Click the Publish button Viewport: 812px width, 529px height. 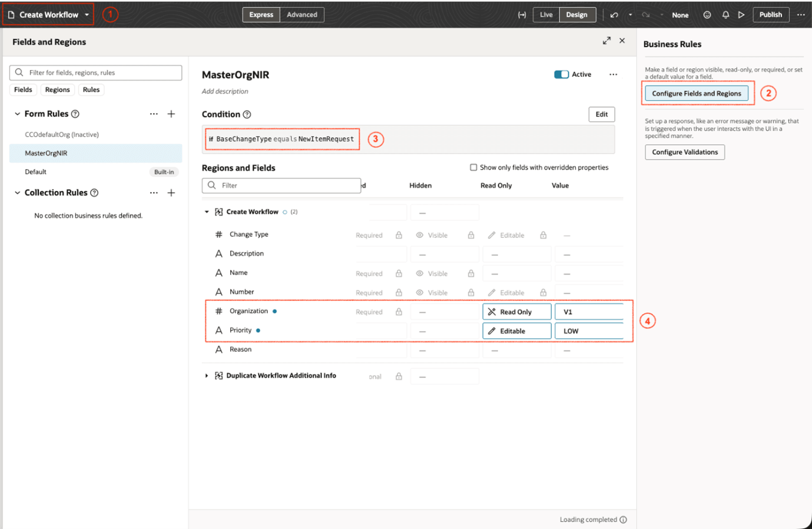[x=771, y=15]
